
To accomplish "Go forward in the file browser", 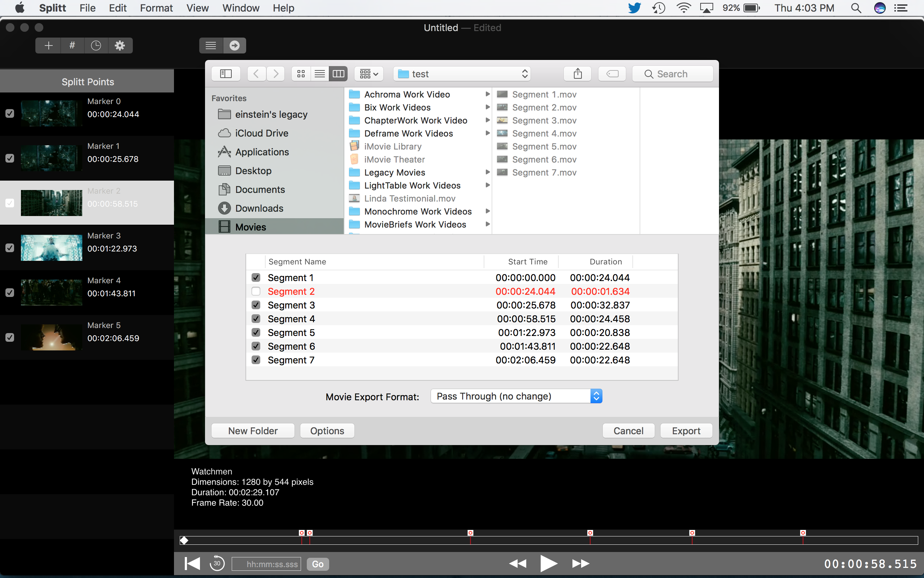I will (276, 74).
